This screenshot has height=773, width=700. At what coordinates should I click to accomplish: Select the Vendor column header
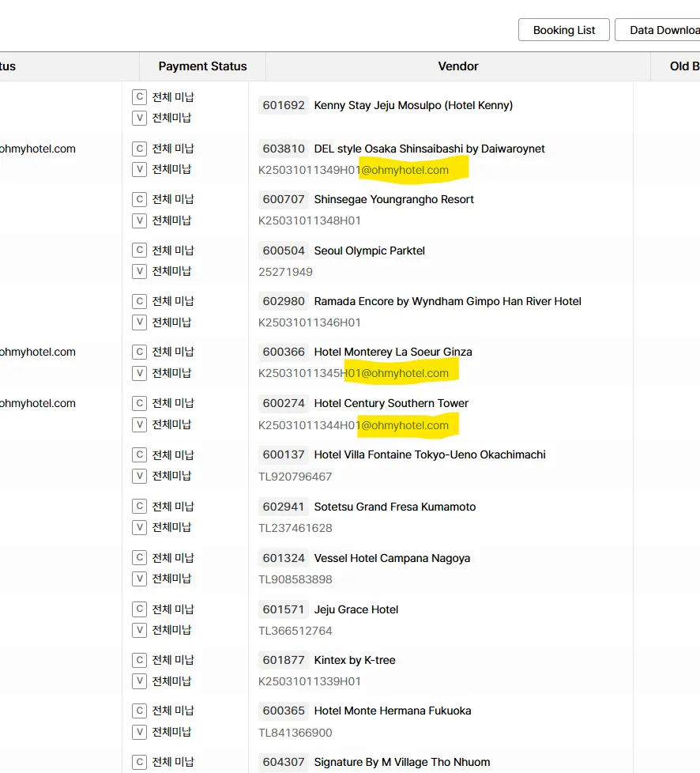click(x=458, y=66)
